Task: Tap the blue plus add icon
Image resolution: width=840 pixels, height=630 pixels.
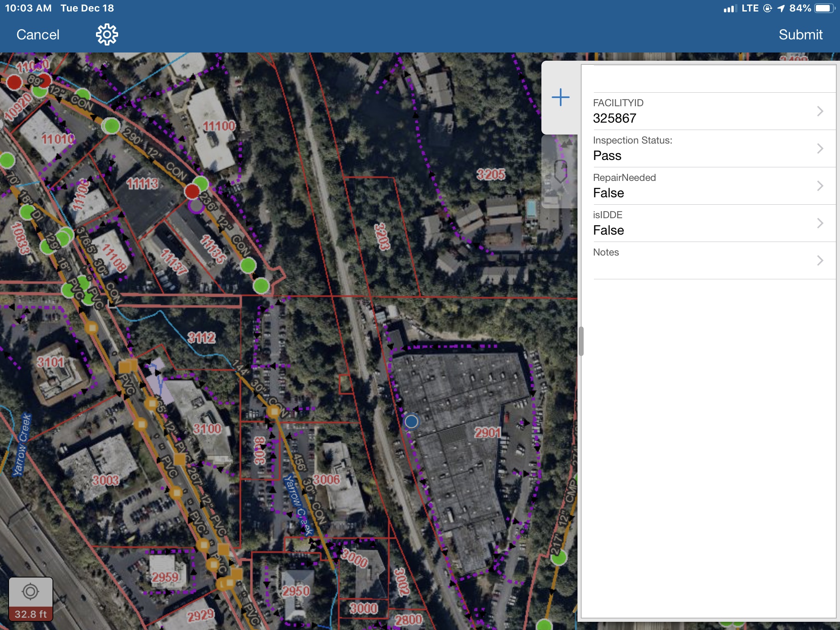Action: [560, 98]
